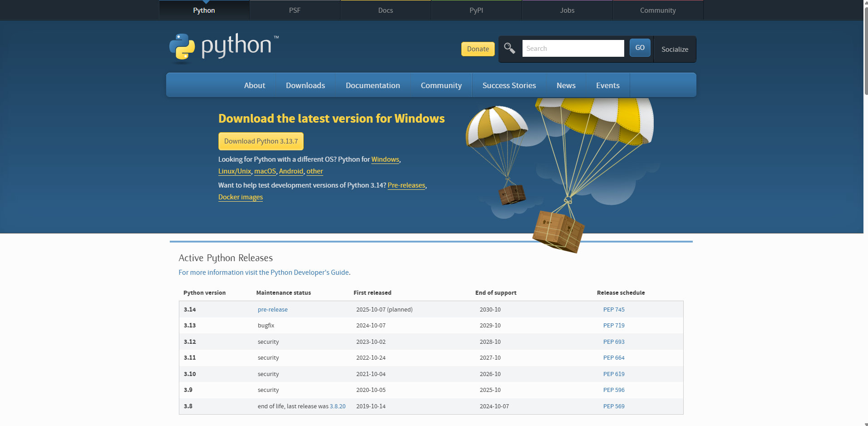Open the Documentation menu
Image resolution: width=868 pixels, height=426 pixels.
(373, 85)
